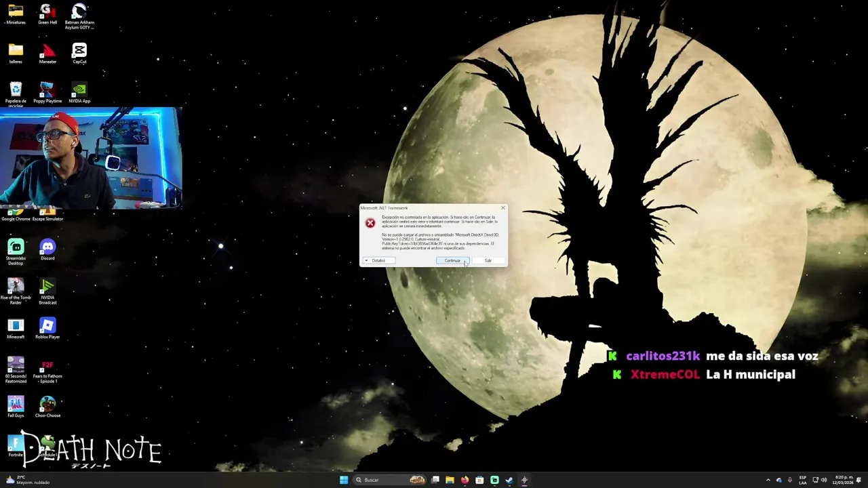
Task: Launch the Poppy Playtime shortcut
Action: (x=47, y=93)
